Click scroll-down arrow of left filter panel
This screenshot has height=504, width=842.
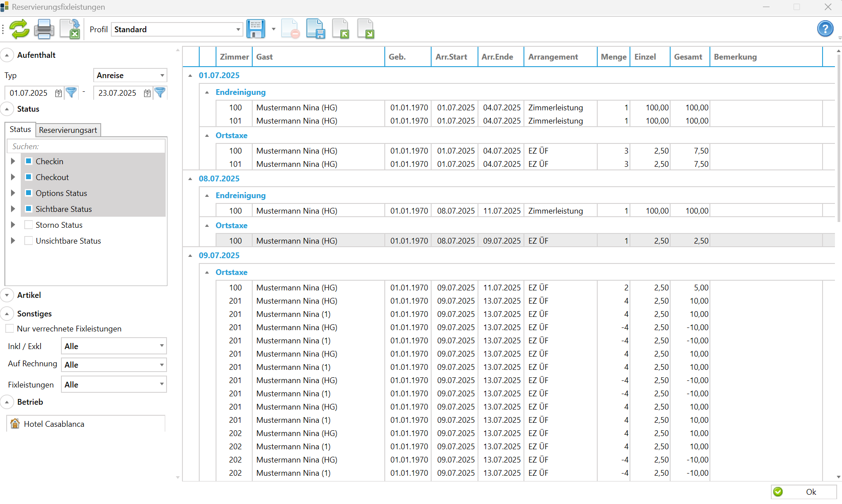pos(178,478)
